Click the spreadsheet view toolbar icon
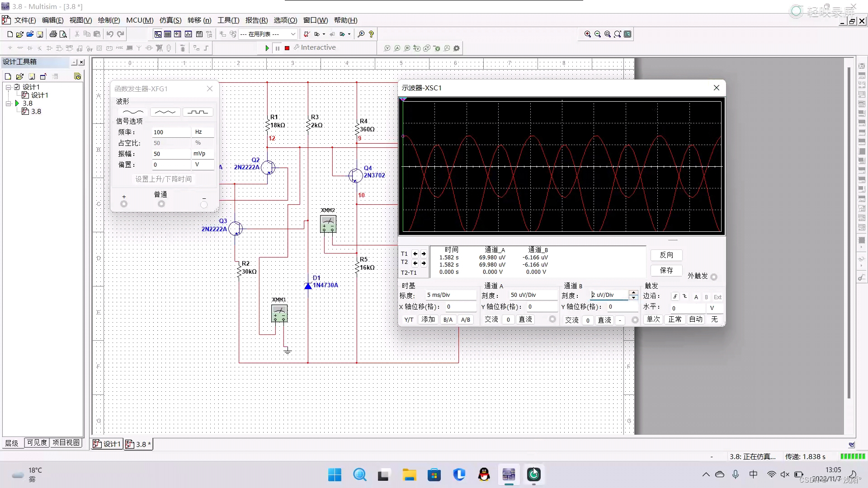This screenshot has width=868, height=488. pos(168,34)
